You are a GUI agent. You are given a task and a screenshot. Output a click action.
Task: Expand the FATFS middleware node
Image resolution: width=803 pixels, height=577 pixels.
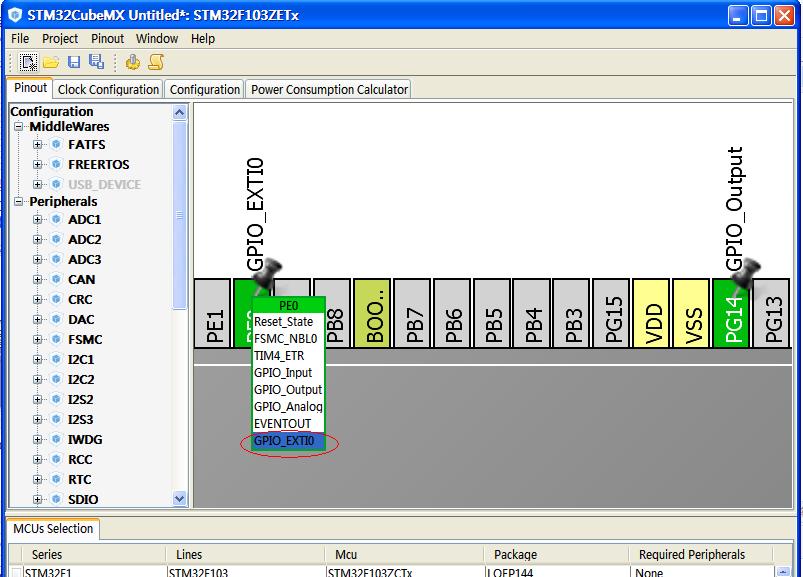(x=38, y=145)
